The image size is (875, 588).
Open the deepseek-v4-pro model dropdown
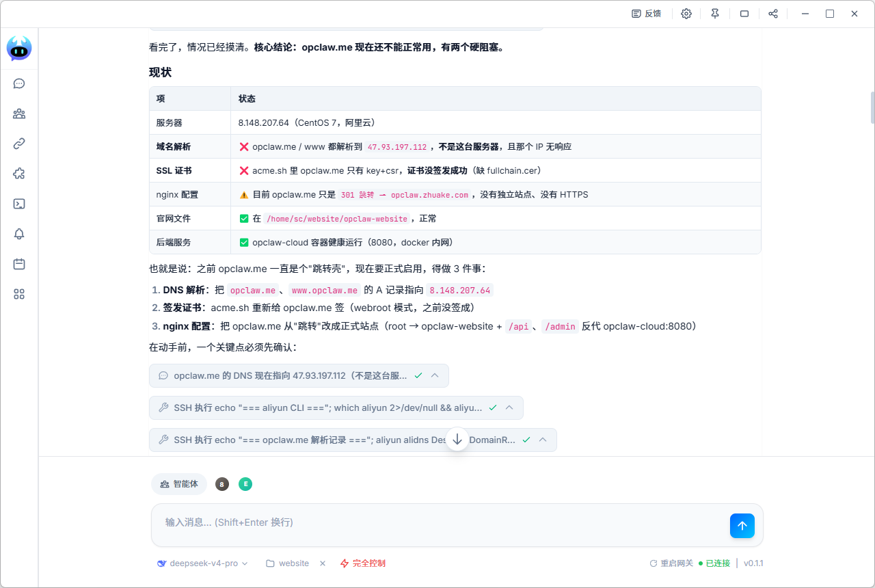pos(202,563)
